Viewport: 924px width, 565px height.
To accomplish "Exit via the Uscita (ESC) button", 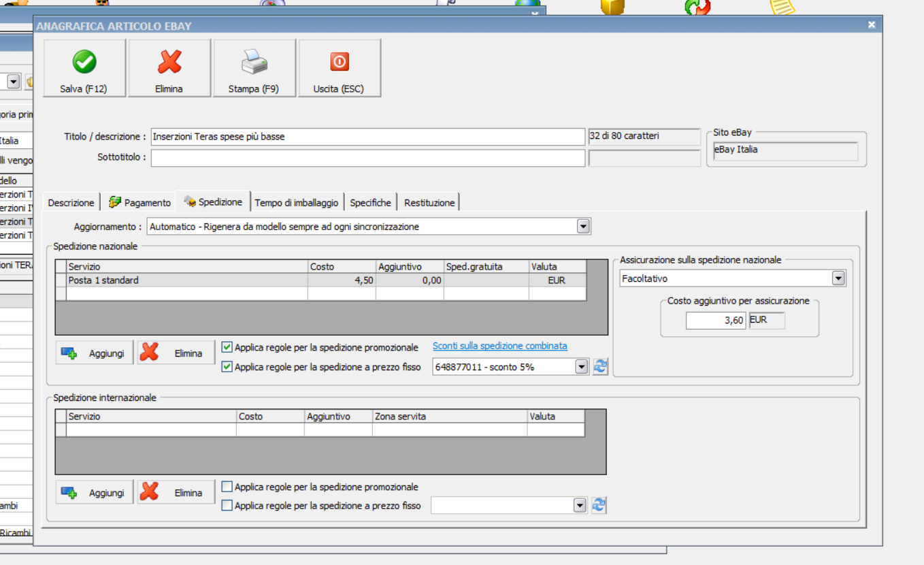I will click(340, 68).
